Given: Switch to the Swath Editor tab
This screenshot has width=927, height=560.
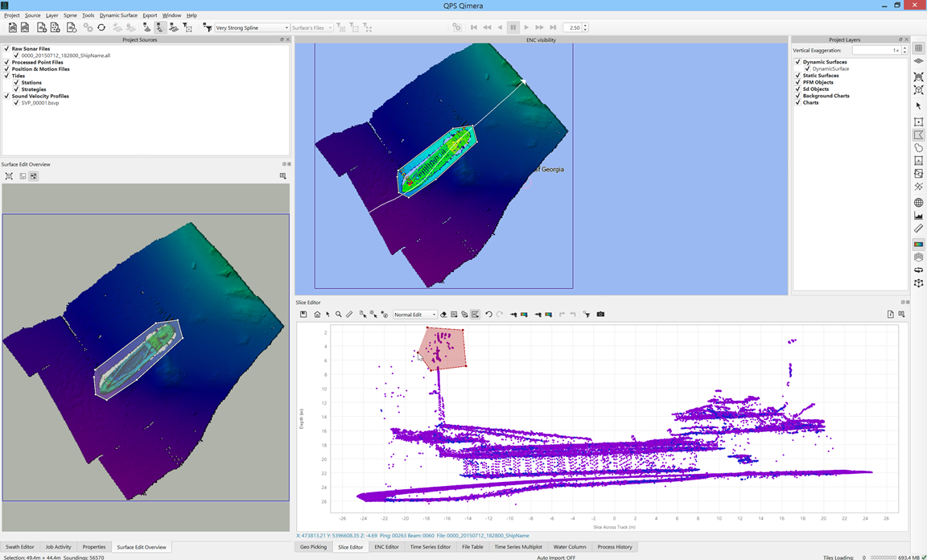Looking at the screenshot, I should [20, 547].
